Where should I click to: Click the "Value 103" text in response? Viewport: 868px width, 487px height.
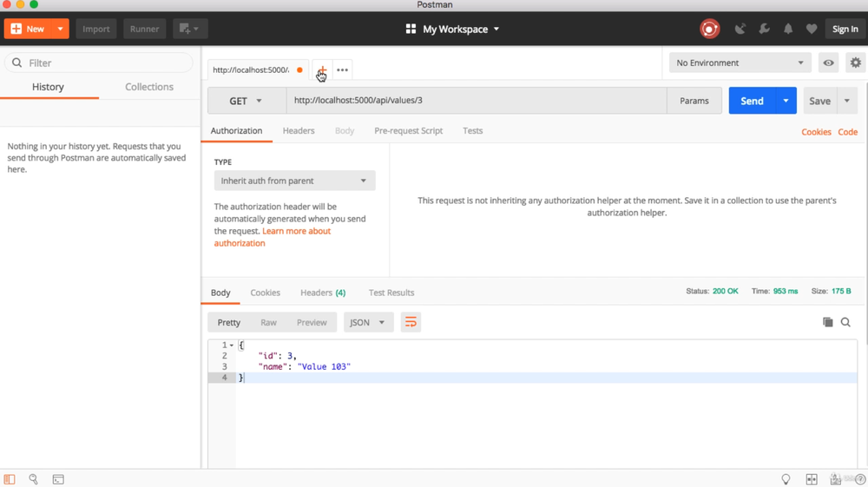pyautogui.click(x=324, y=366)
